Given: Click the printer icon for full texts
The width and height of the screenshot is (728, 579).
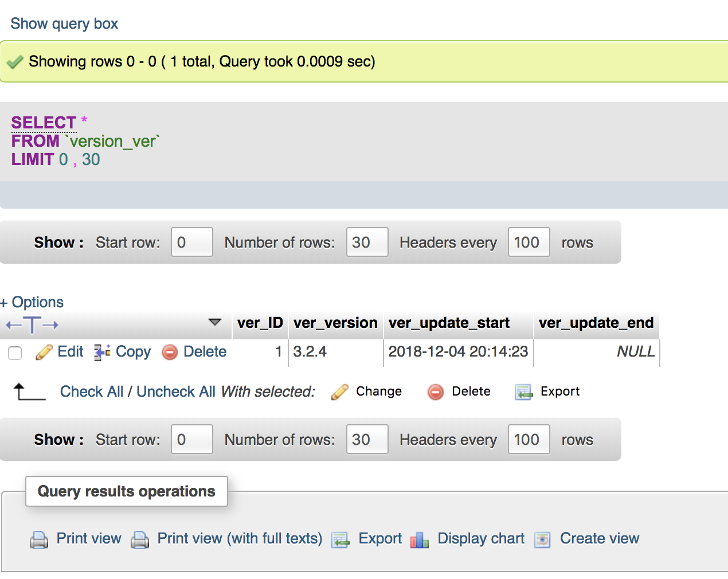Looking at the screenshot, I should [140, 539].
